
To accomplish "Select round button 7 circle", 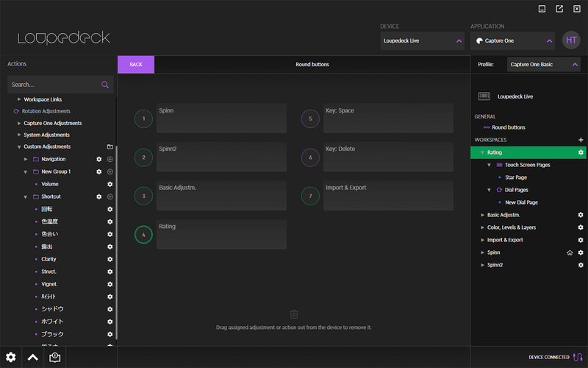I will click(x=310, y=196).
